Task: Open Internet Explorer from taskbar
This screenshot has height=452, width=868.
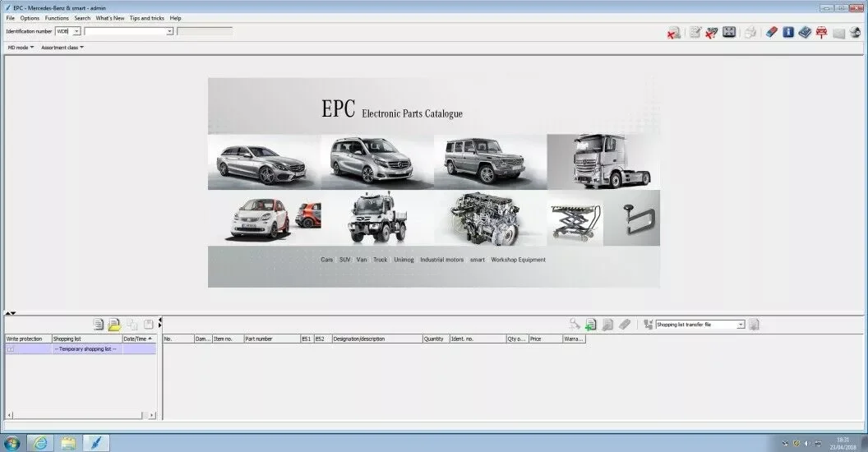Action: click(40, 443)
